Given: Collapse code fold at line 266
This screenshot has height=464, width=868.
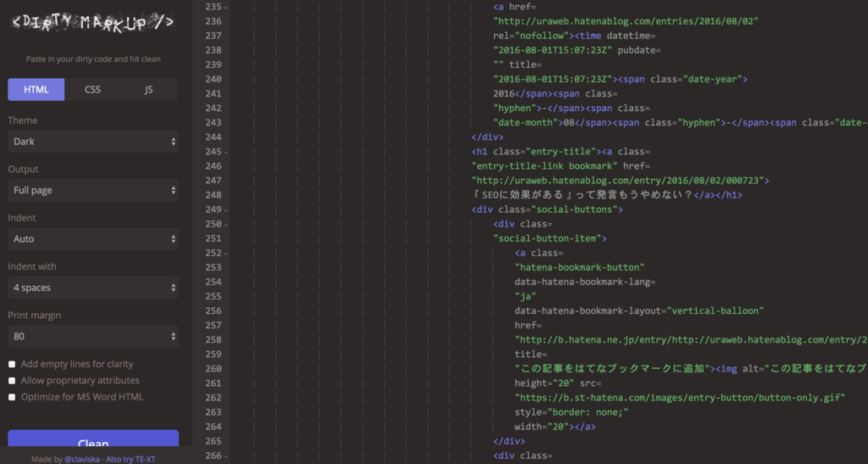Looking at the screenshot, I should (x=225, y=457).
